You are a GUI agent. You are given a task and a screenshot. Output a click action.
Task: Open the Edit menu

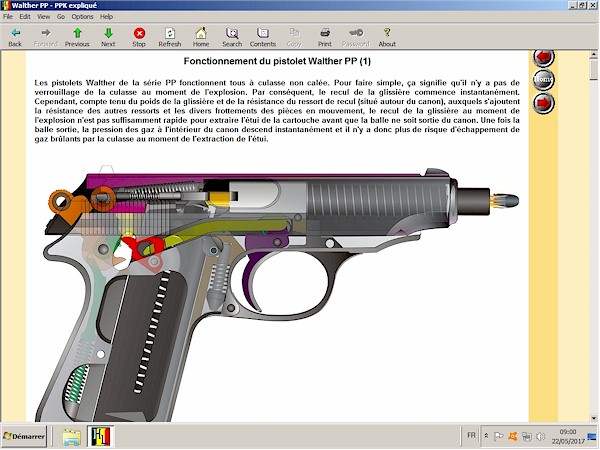pos(25,16)
